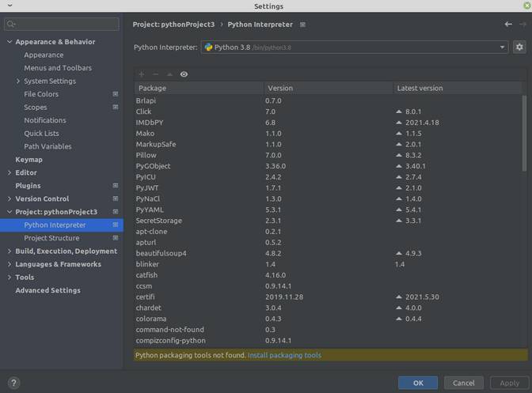Collapse the Project: pythonProject3 section

pyautogui.click(x=9, y=212)
